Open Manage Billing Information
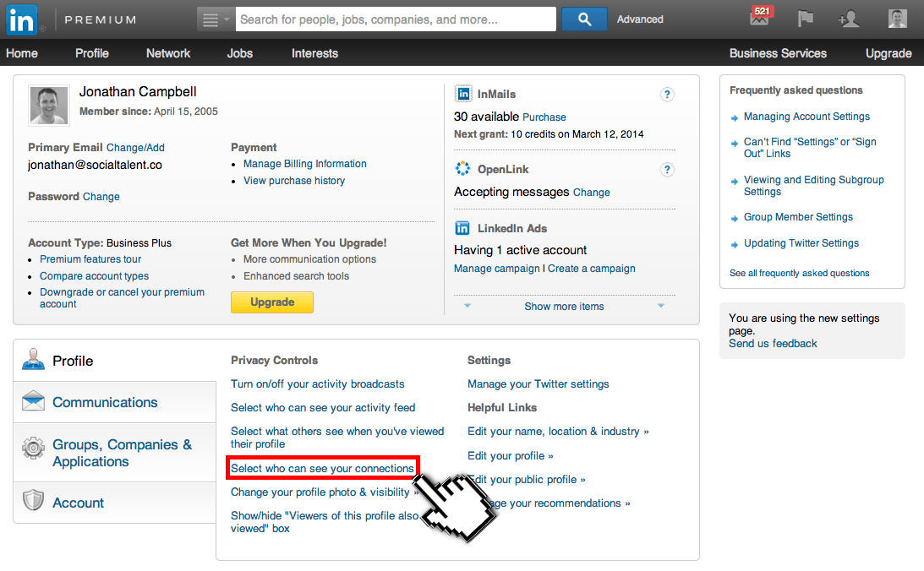 [x=304, y=164]
